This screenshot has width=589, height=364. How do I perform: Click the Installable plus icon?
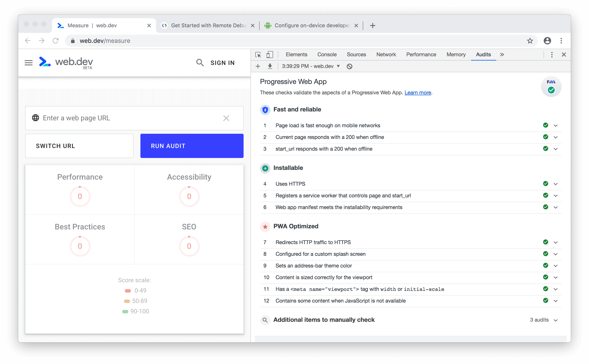pyautogui.click(x=265, y=168)
